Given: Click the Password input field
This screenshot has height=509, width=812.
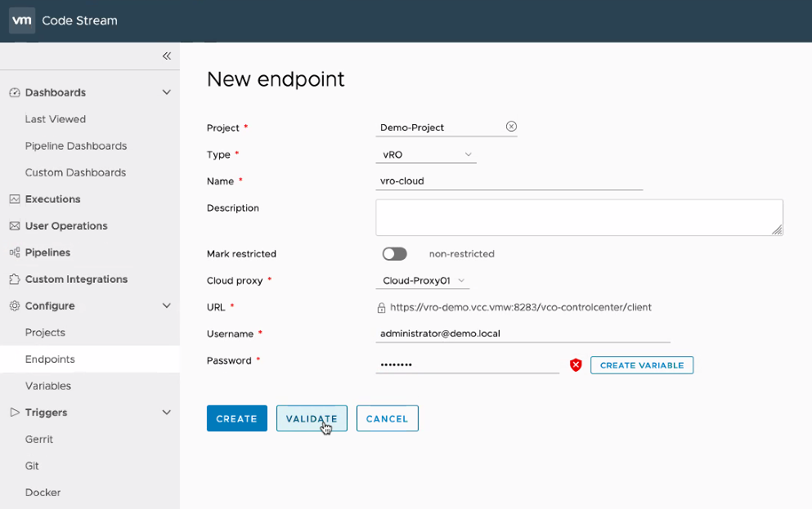Looking at the screenshot, I should point(467,365).
